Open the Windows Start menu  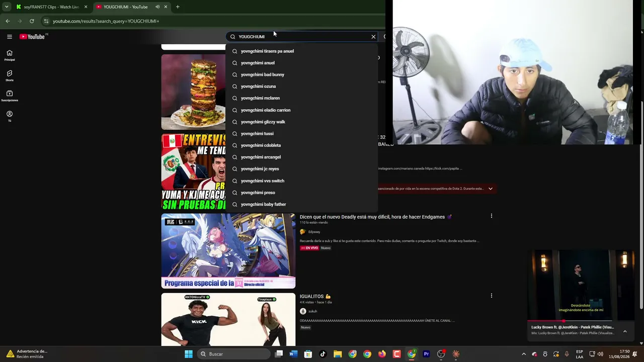tap(188, 354)
